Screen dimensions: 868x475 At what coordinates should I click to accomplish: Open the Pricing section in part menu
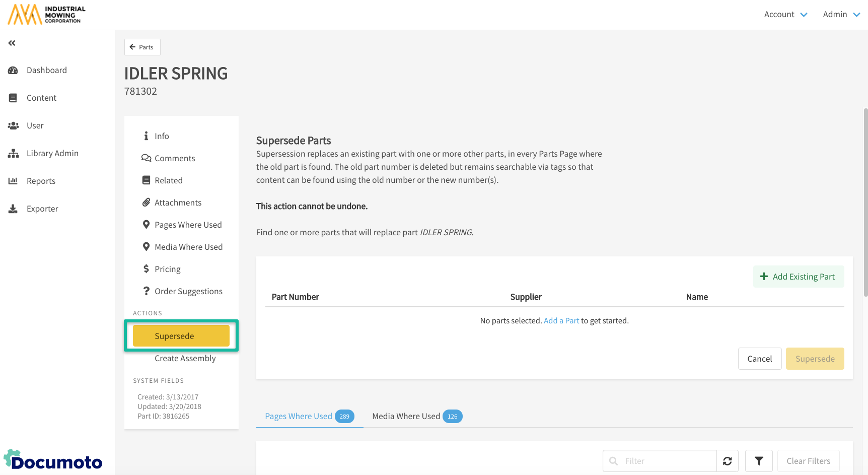pyautogui.click(x=167, y=269)
